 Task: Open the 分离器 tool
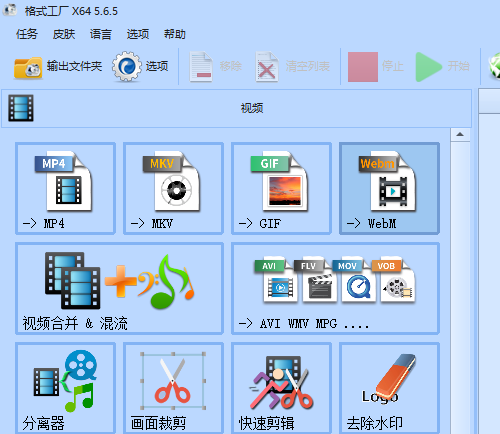click(x=65, y=388)
